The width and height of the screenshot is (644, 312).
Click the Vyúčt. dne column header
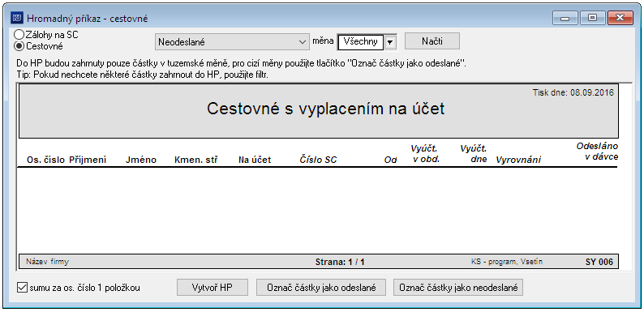[x=474, y=153]
